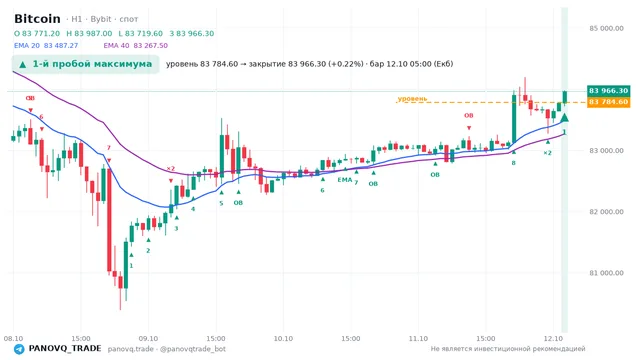Open the panovq.trade · @panovqtrade_bot link
Viewport: 640px width, 360px height.
click(x=167, y=349)
